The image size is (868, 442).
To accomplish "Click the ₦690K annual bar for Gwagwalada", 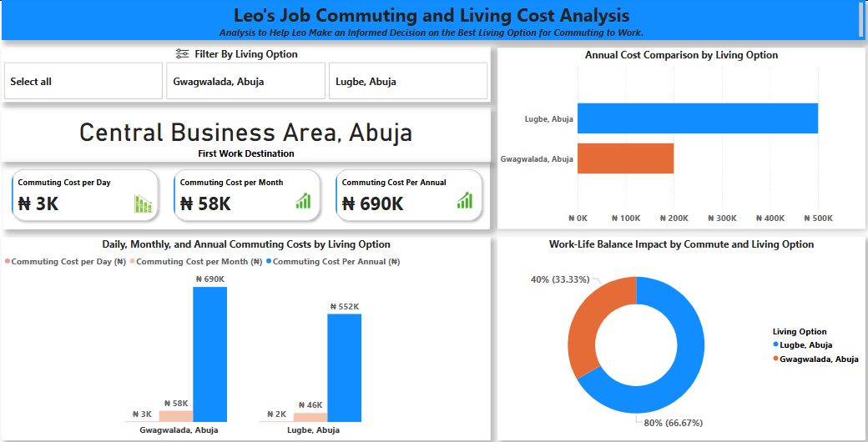I will tap(209, 354).
